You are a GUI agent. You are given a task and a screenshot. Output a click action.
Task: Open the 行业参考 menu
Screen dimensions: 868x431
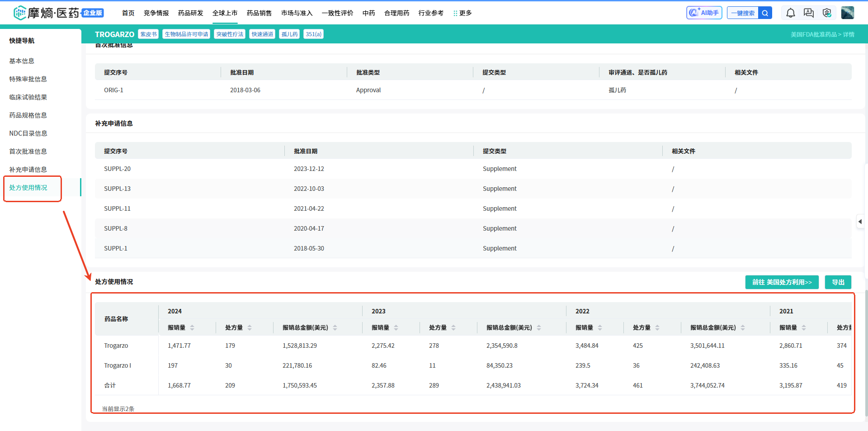click(x=431, y=13)
